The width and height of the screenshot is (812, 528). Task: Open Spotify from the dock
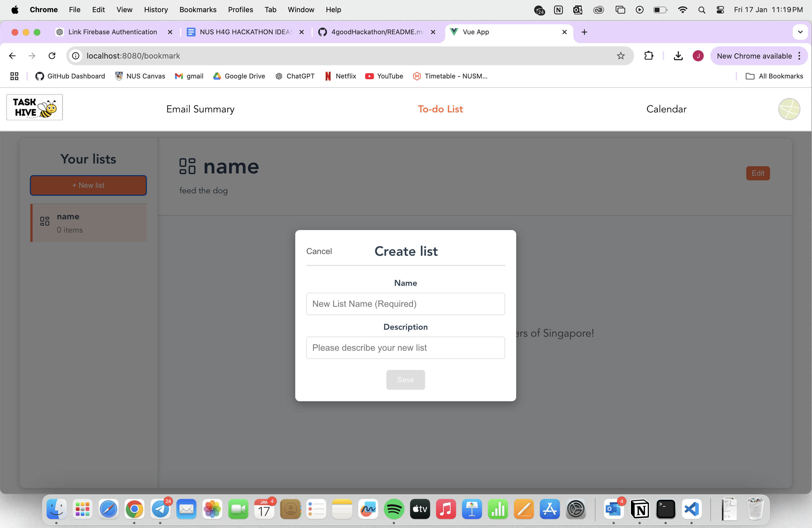(394, 509)
